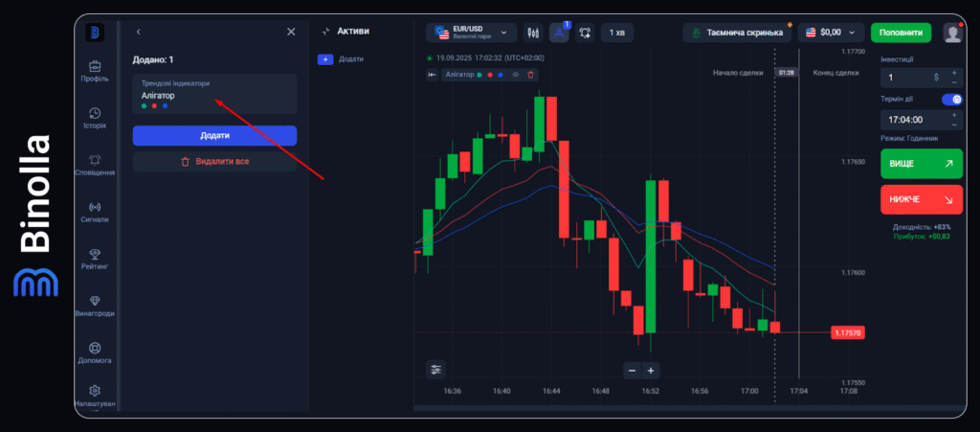980x432 pixels.
Task: Click the Binolla logo icon in the sidebar
Action: [x=95, y=33]
